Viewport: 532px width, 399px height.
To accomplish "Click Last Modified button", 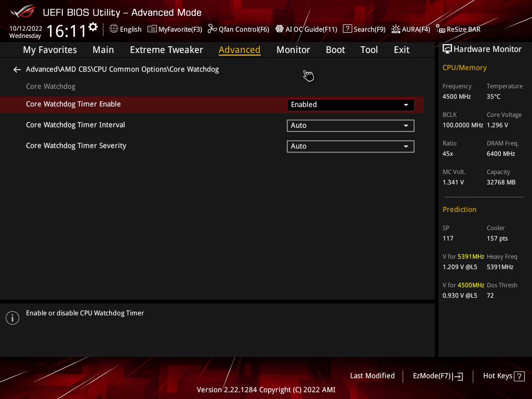I will [x=372, y=376].
